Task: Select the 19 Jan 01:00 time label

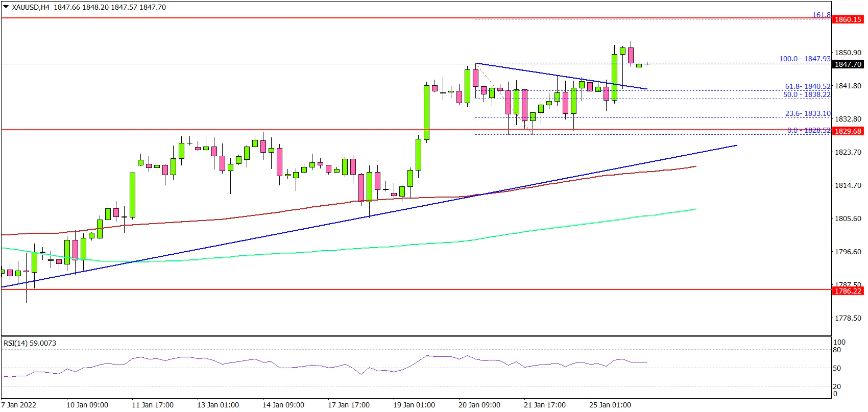Action: pos(414,405)
